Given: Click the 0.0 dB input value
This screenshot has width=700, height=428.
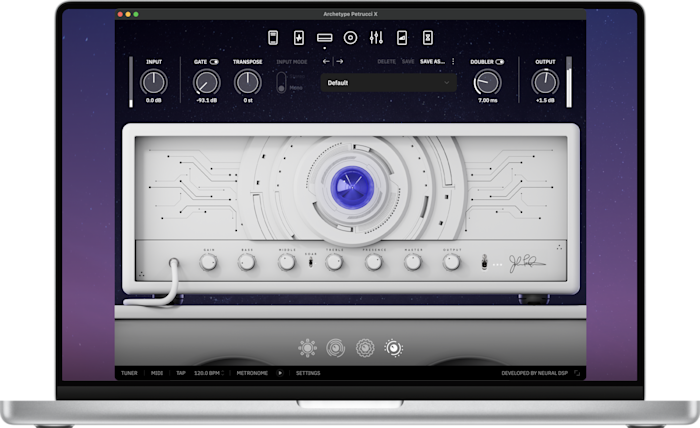Looking at the screenshot, I should click(154, 100).
